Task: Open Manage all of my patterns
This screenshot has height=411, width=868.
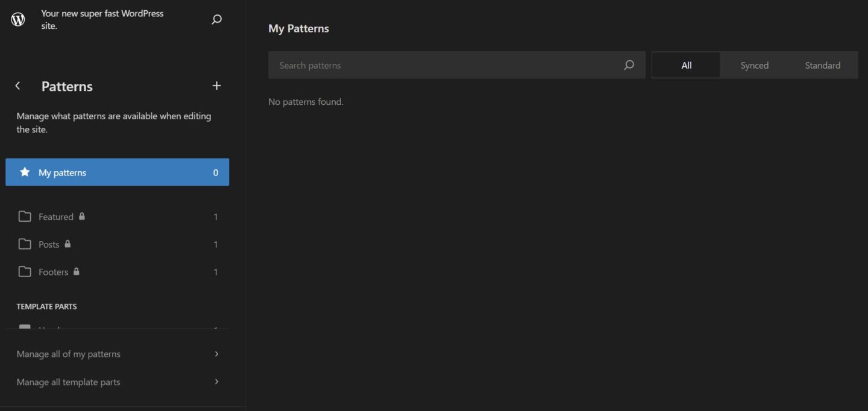Action: pos(117,354)
